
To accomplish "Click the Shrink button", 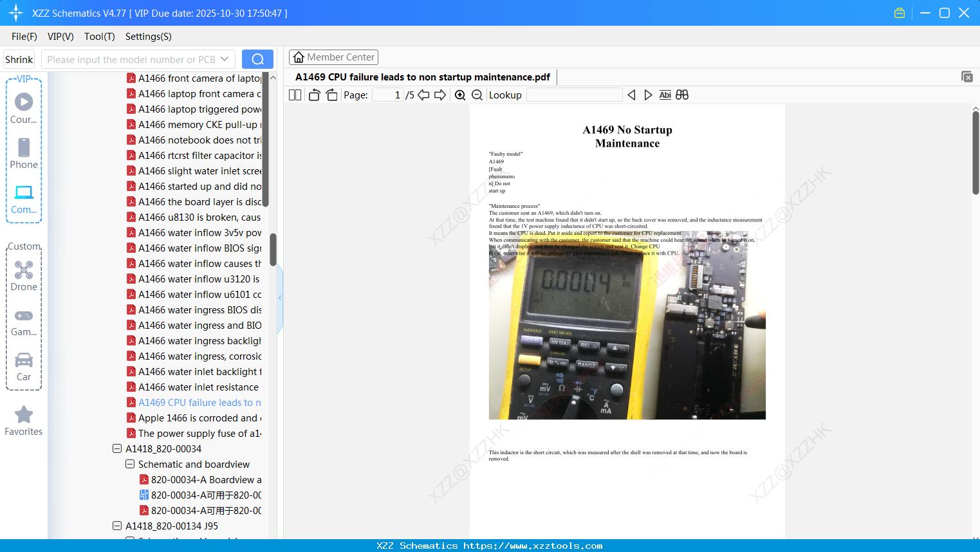I will pos(19,59).
